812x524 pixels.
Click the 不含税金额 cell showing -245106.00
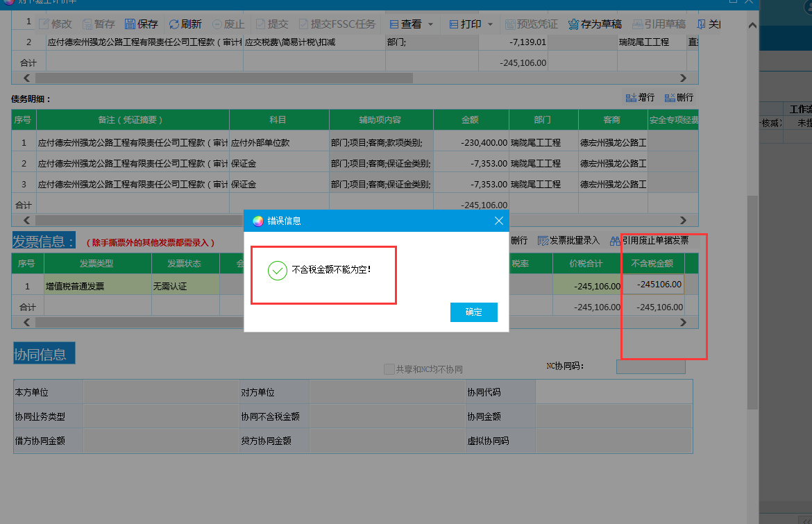[653, 285]
